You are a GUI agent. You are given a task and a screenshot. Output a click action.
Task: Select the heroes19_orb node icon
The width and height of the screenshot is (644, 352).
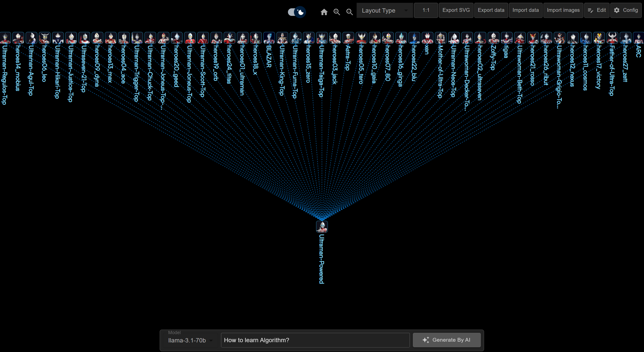pos(216,38)
